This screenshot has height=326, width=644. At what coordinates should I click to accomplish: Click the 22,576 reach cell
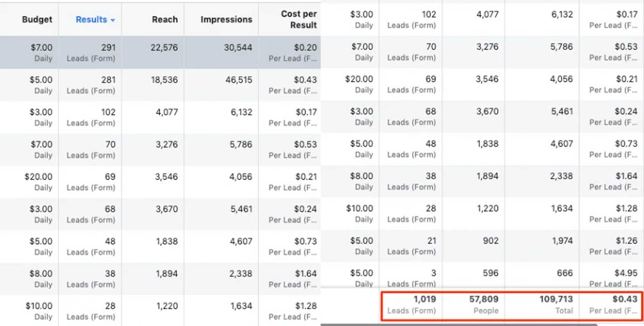click(164, 47)
